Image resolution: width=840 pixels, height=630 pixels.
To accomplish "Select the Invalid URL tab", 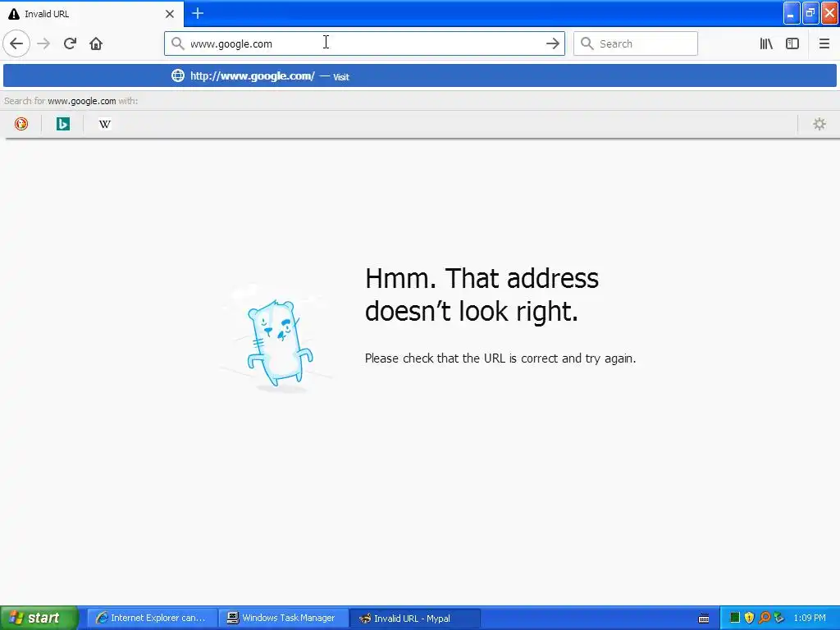I will pyautogui.click(x=91, y=13).
